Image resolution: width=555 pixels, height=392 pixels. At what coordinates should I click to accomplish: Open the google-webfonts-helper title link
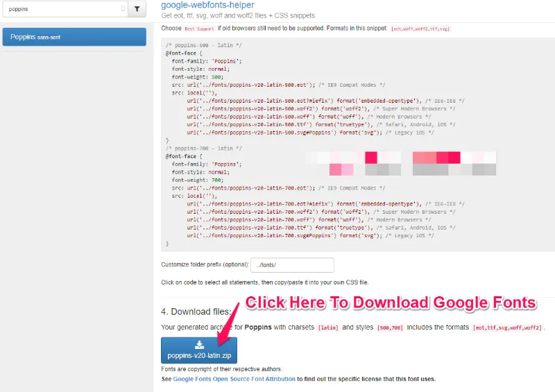207,5
